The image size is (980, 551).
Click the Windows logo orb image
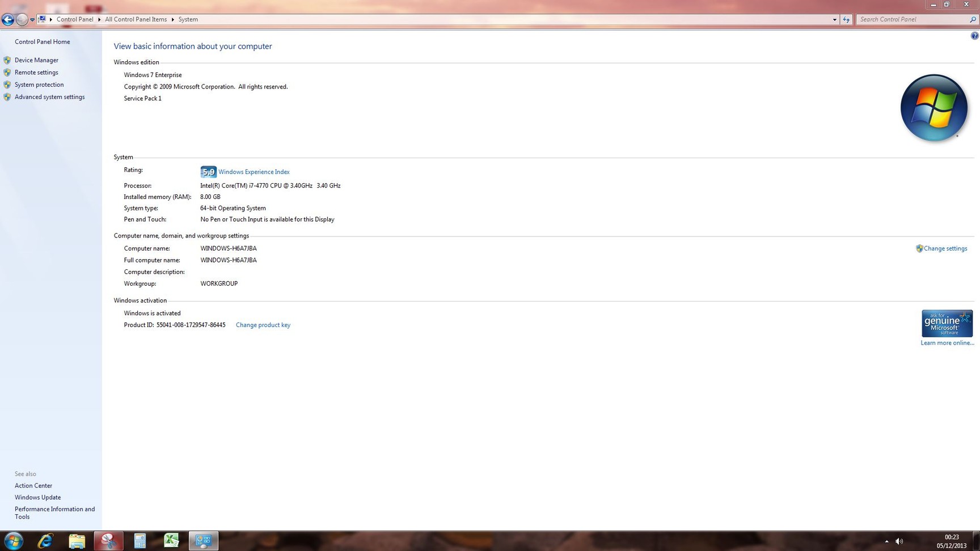[x=934, y=108]
